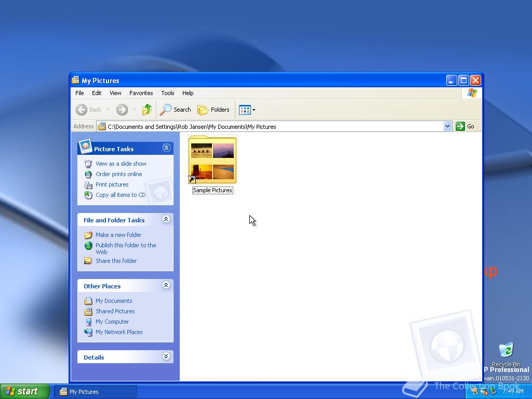Image resolution: width=532 pixels, height=399 pixels.
Task: Click Make a new folder link
Action: (x=118, y=235)
